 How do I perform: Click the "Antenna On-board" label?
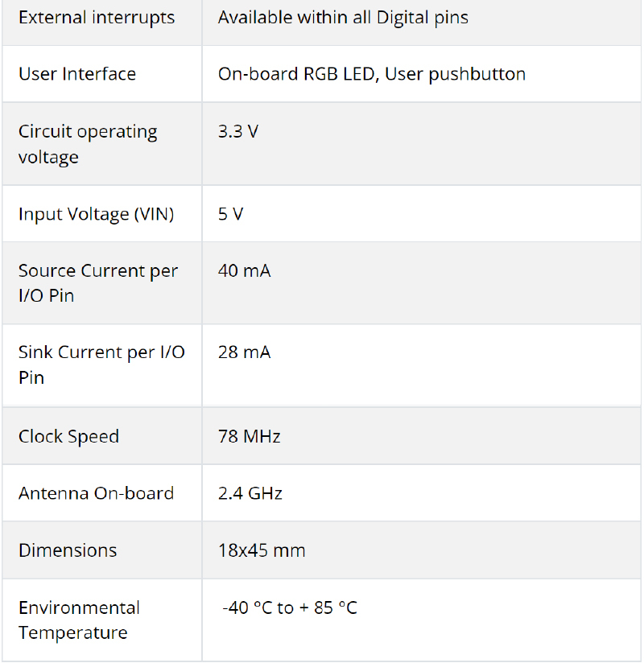[x=96, y=493]
